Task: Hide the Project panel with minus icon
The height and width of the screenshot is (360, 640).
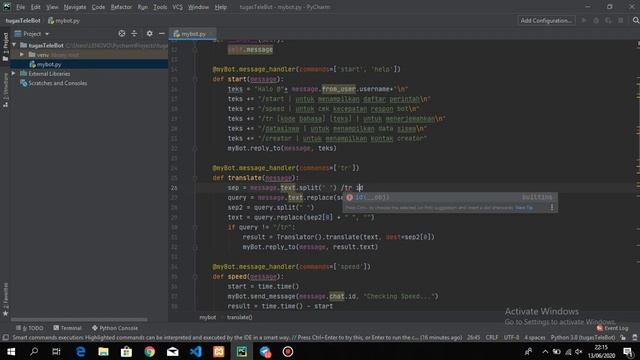Action: (162, 34)
